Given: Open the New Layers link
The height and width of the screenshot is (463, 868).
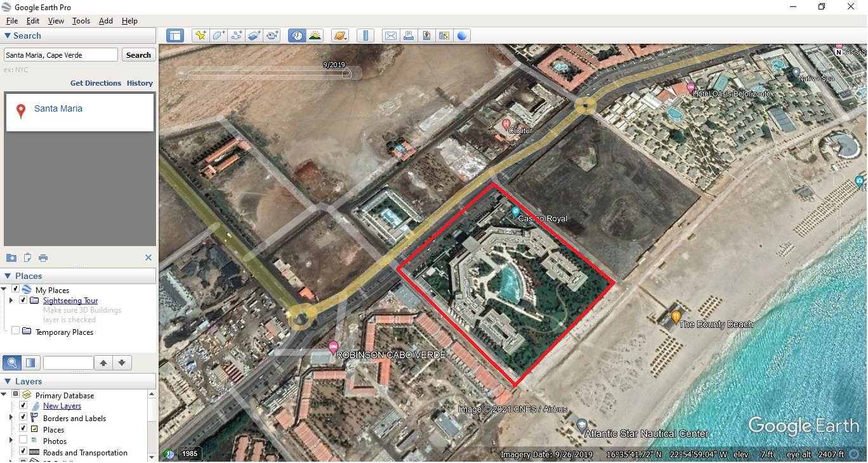Looking at the screenshot, I should [62, 406].
